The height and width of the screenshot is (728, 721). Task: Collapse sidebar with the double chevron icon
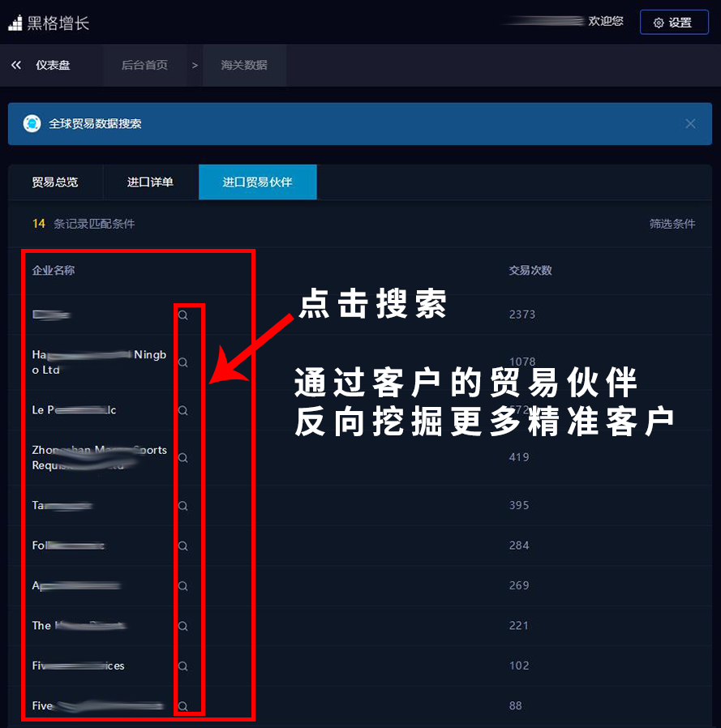(16, 66)
